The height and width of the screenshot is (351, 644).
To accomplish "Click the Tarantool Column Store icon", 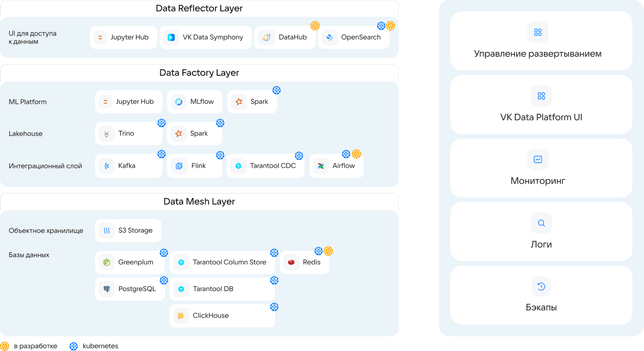I will pos(181,262).
